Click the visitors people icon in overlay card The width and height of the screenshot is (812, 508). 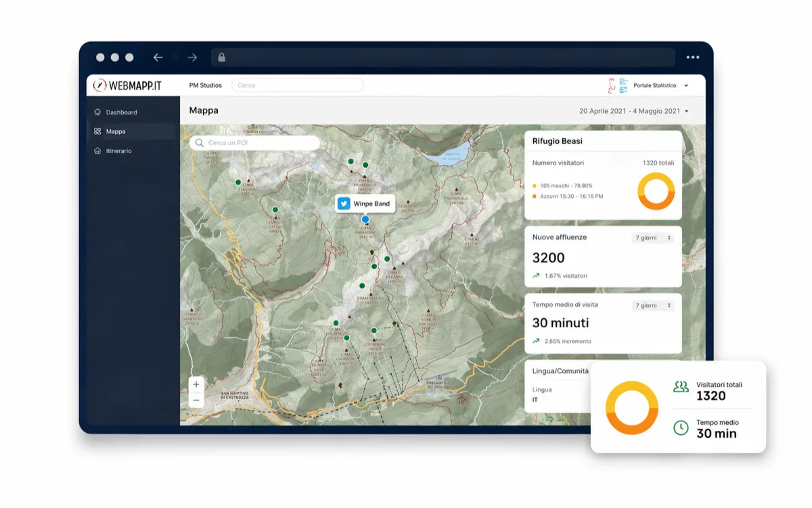point(681,387)
